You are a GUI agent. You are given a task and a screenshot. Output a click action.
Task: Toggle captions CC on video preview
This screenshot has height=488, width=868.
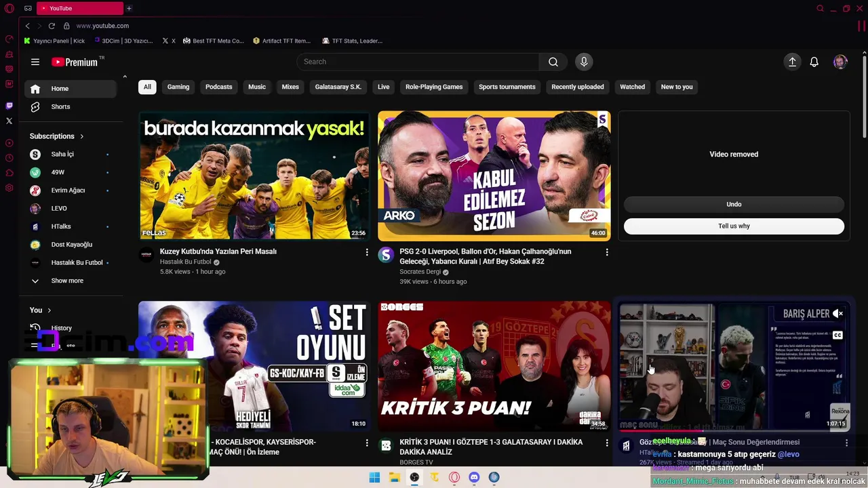(x=837, y=335)
